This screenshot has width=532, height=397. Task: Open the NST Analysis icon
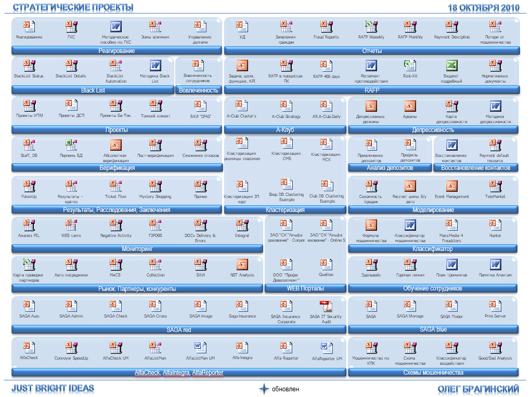point(242,264)
